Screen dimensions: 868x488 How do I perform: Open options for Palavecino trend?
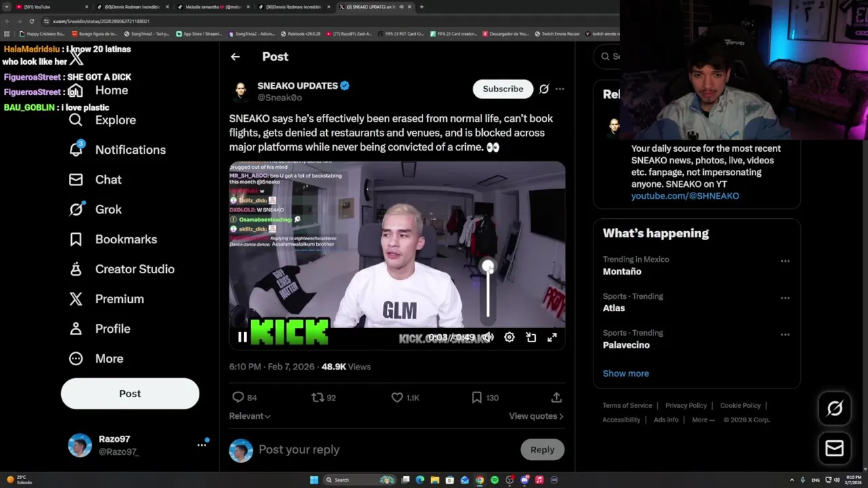pyautogui.click(x=785, y=334)
